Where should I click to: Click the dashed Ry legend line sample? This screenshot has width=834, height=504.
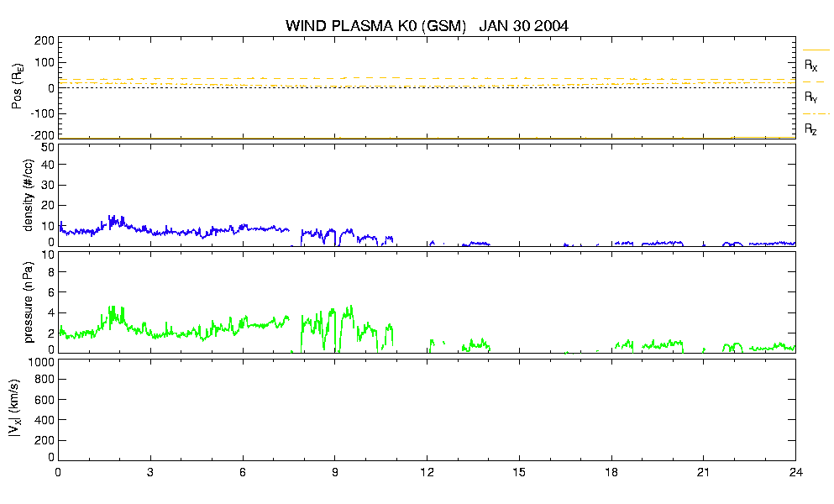[x=816, y=82]
